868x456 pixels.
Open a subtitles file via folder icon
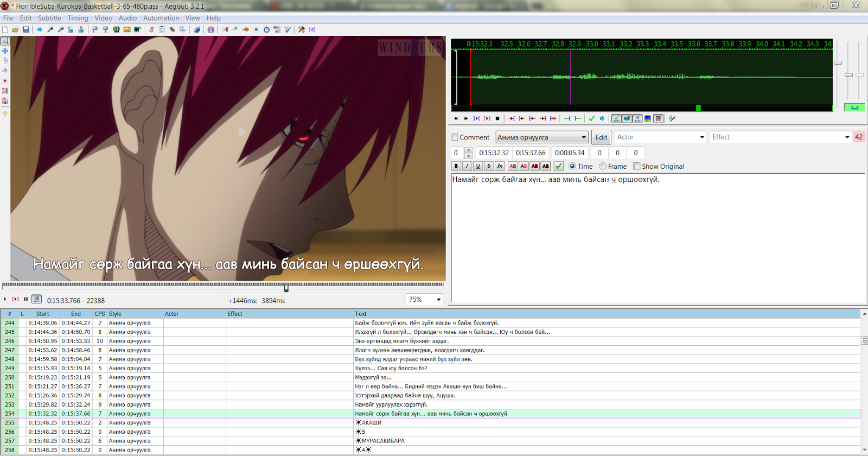[15, 29]
